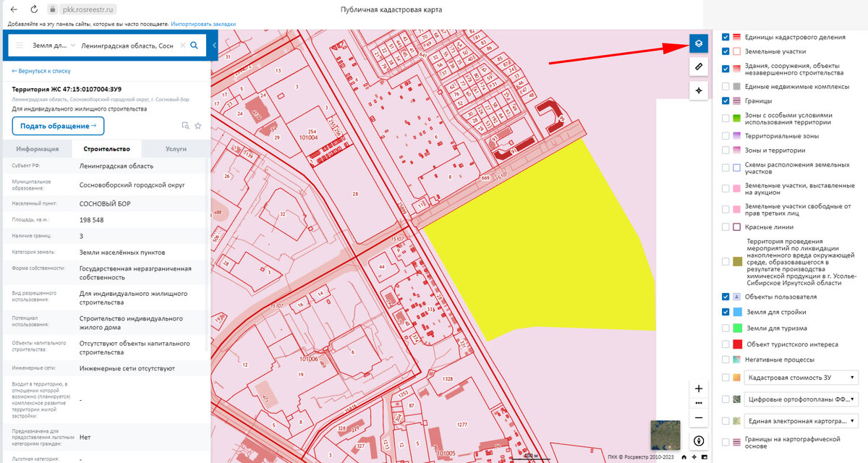
Task: Click 'Подать обращение' button
Action: [58, 126]
